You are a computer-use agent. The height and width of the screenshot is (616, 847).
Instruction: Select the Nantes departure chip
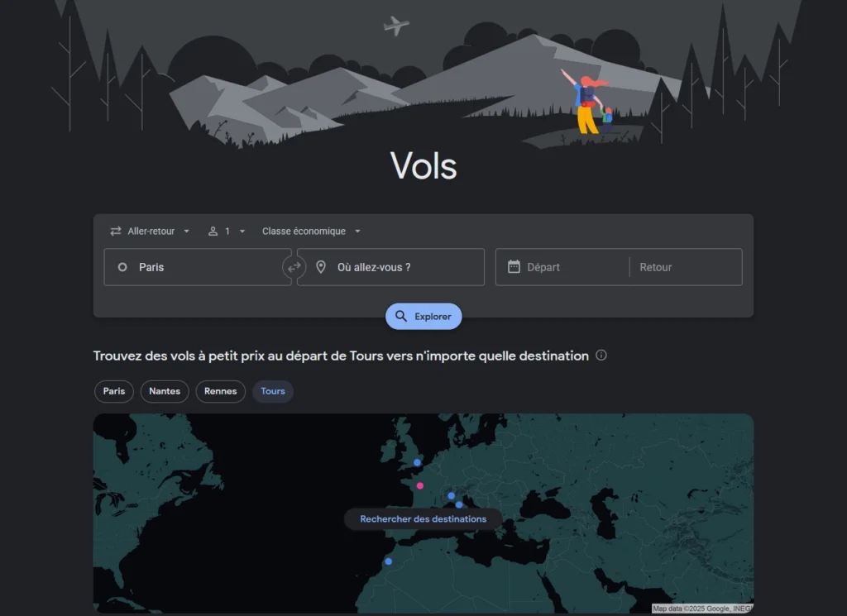(x=165, y=391)
